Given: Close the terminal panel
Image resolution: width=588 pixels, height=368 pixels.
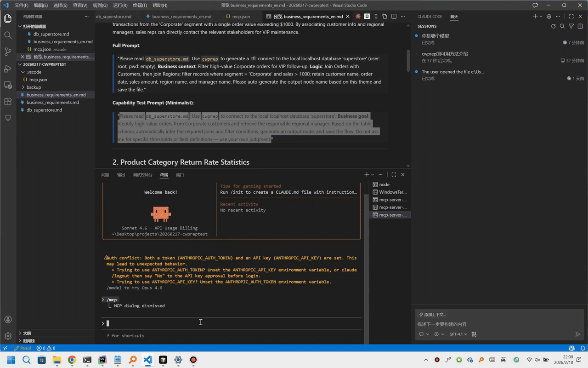Looking at the screenshot, I should 403,175.
